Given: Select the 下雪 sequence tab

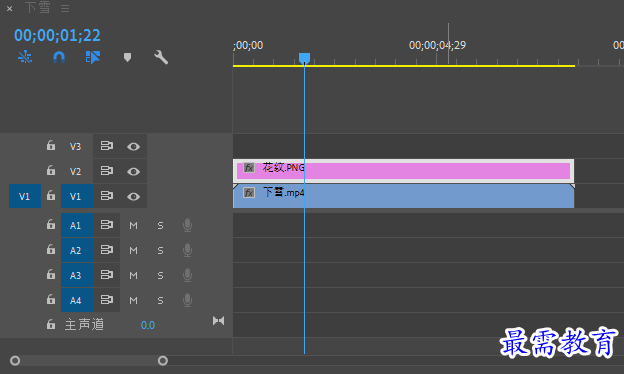Looking at the screenshot, I should (x=37, y=8).
